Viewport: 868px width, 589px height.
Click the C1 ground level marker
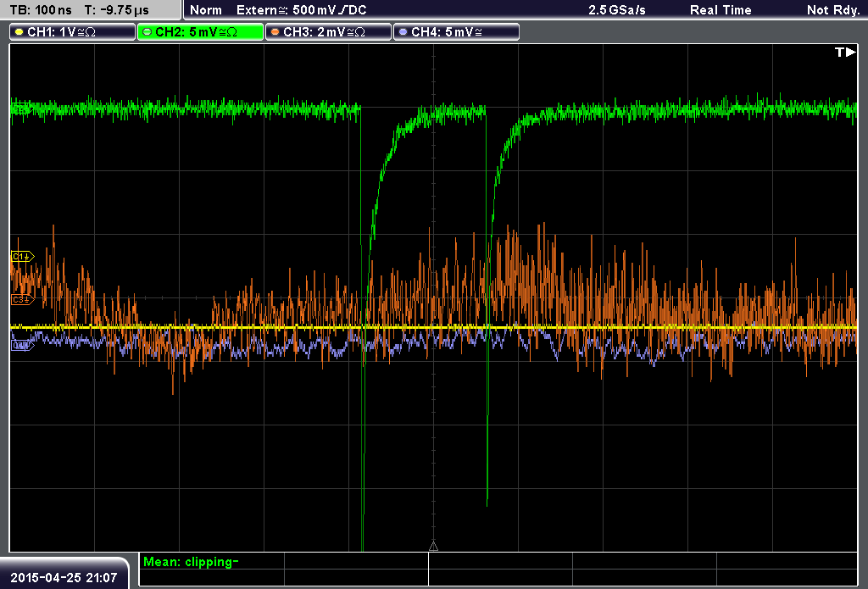tap(22, 256)
